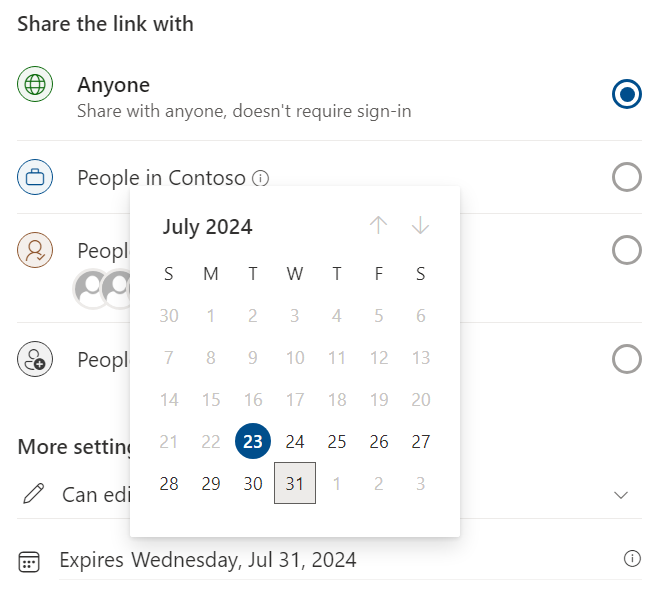666x596 pixels.
Task: Select the bottom radio button in the share list
Action: pyautogui.click(x=626, y=359)
